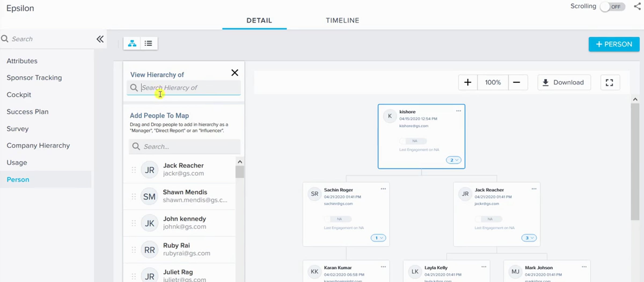Click the kishore@gs.com email on card
This screenshot has width=644, height=282.
414,126
